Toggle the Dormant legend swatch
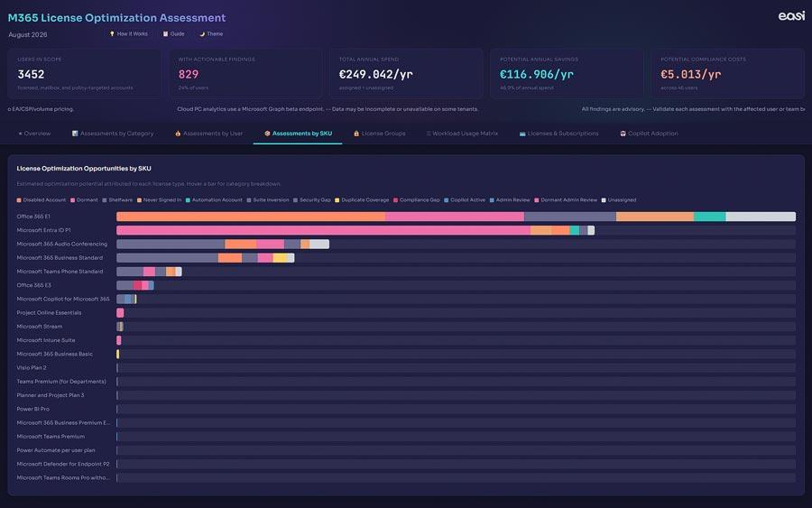The image size is (812, 508). (73, 200)
